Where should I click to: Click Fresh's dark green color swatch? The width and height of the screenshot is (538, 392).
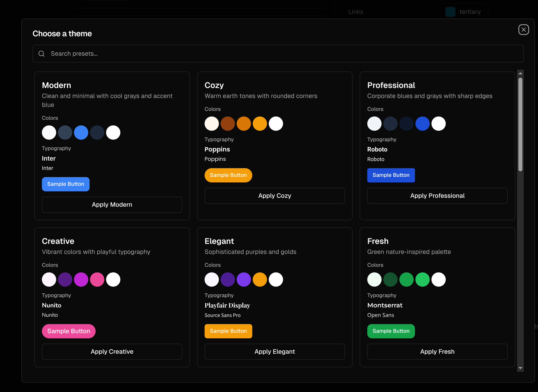click(x=390, y=280)
